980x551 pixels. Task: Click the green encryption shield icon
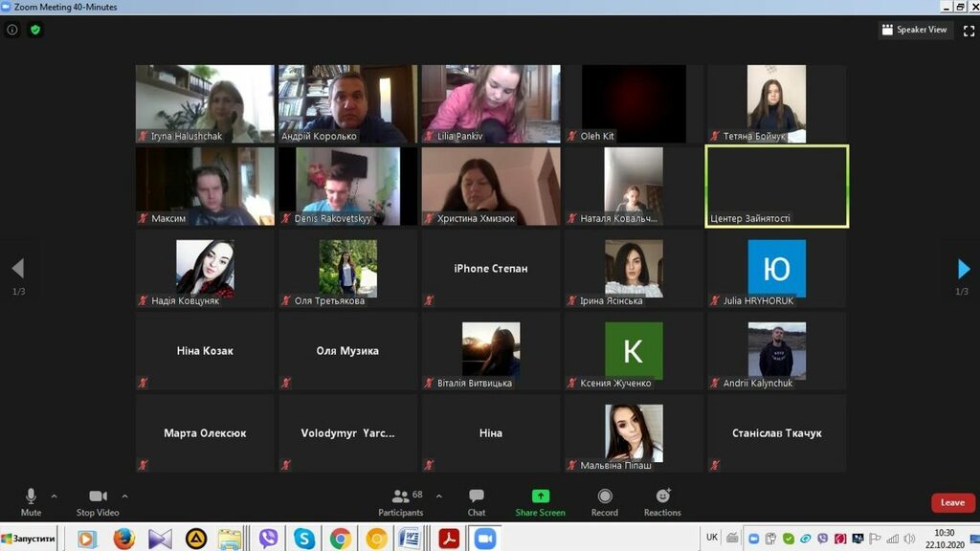35,30
